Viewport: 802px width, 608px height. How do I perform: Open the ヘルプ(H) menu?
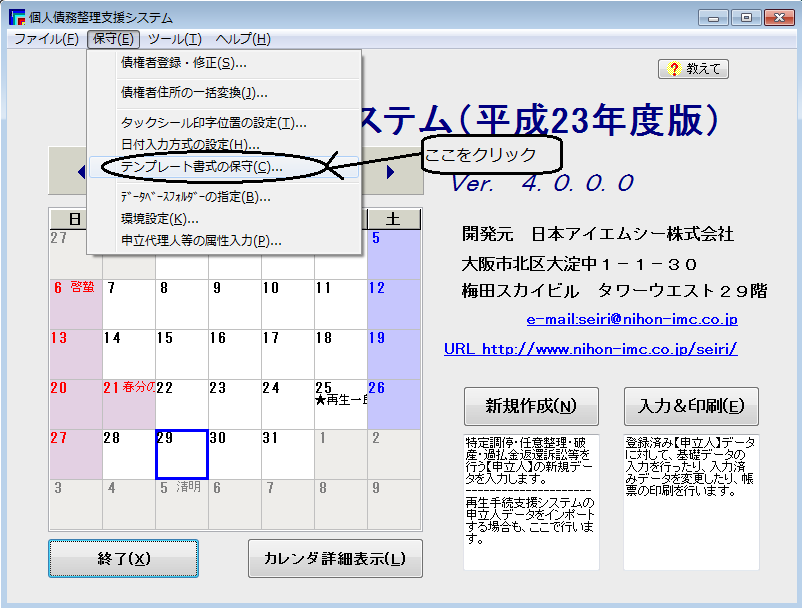click(x=243, y=39)
